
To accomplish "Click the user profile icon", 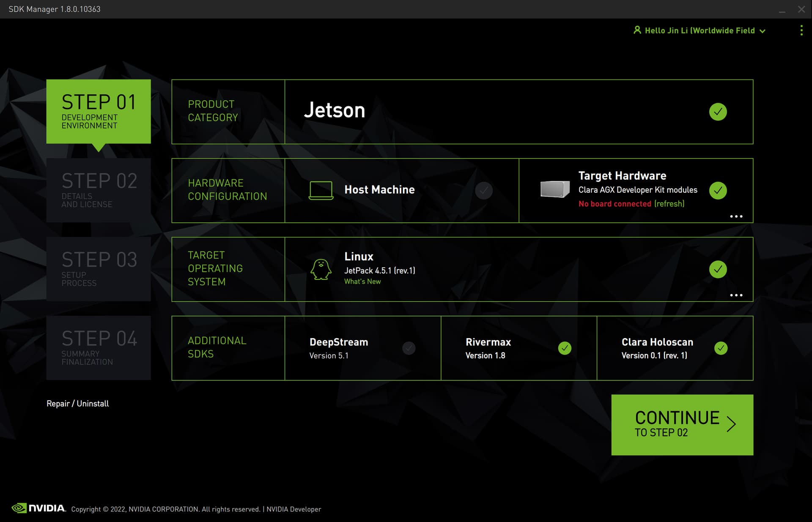I will click(637, 30).
